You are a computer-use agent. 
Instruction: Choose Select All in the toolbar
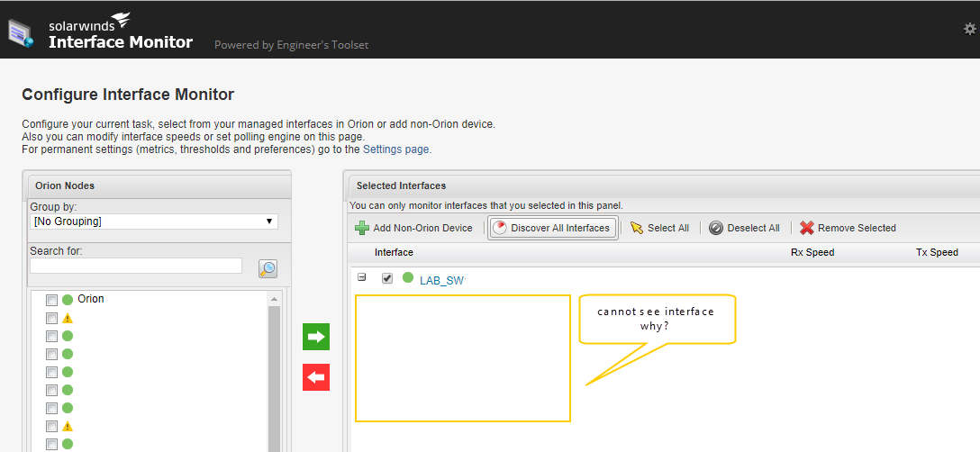click(x=659, y=228)
